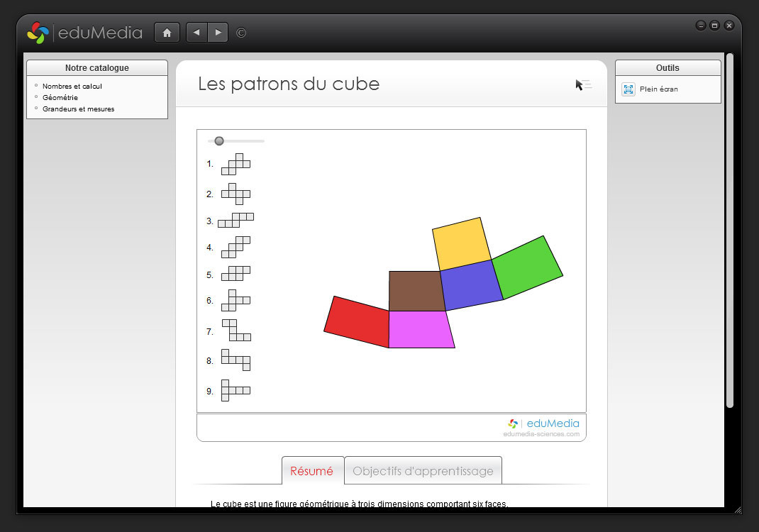Select cube net pattern number 9
This screenshot has height=532, width=759.
coord(236,390)
